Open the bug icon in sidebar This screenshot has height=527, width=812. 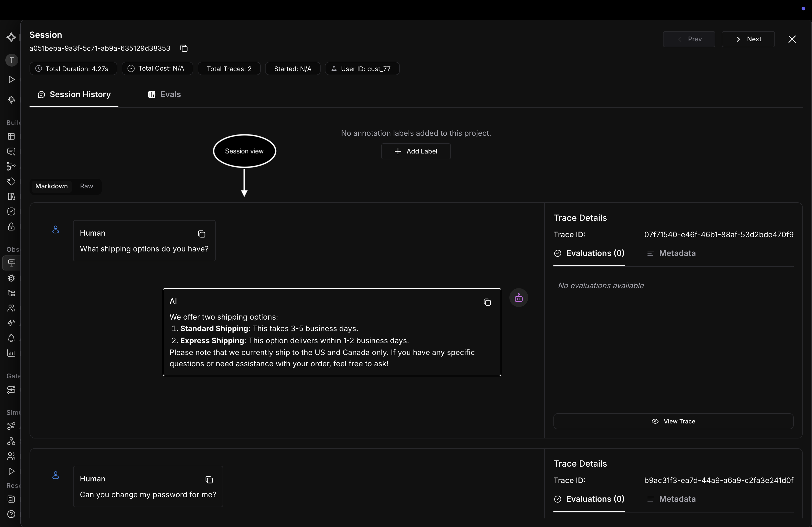pyautogui.click(x=11, y=278)
